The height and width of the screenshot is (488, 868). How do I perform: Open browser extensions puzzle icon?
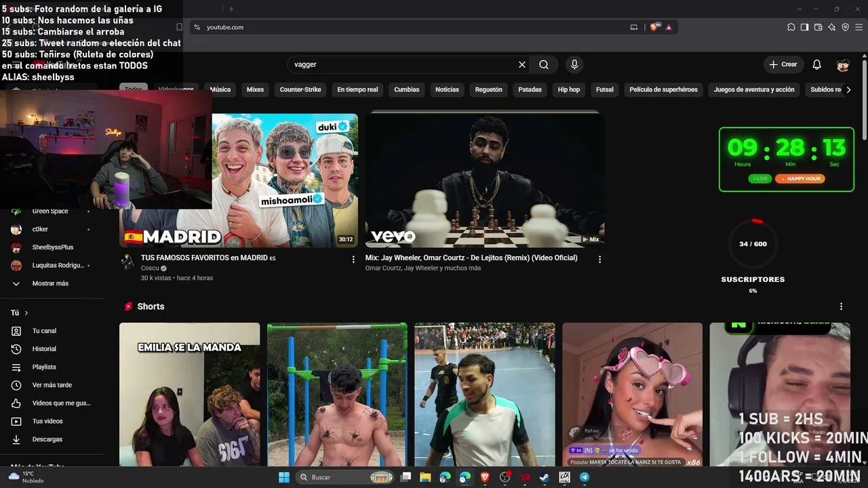(791, 27)
